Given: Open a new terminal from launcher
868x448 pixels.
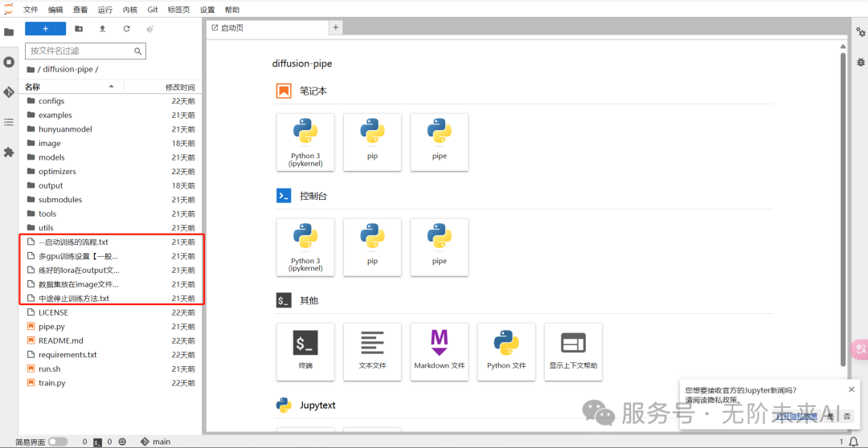Looking at the screenshot, I should tap(305, 352).
